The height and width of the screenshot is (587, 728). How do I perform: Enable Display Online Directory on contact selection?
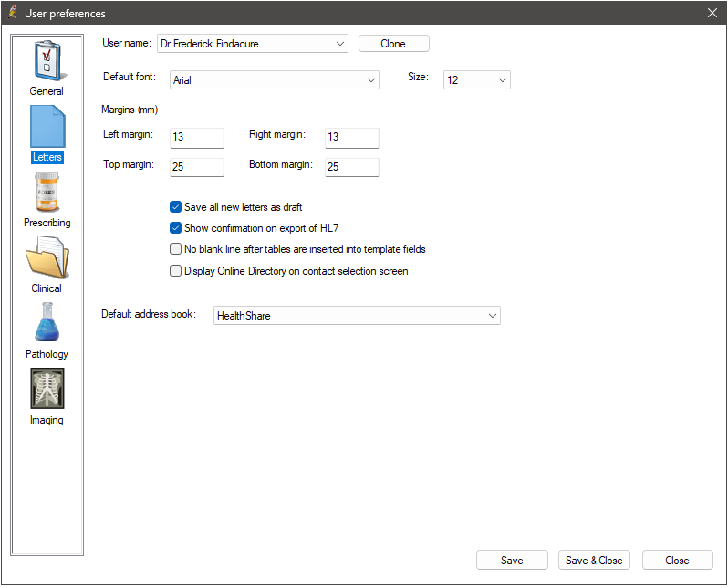[175, 271]
